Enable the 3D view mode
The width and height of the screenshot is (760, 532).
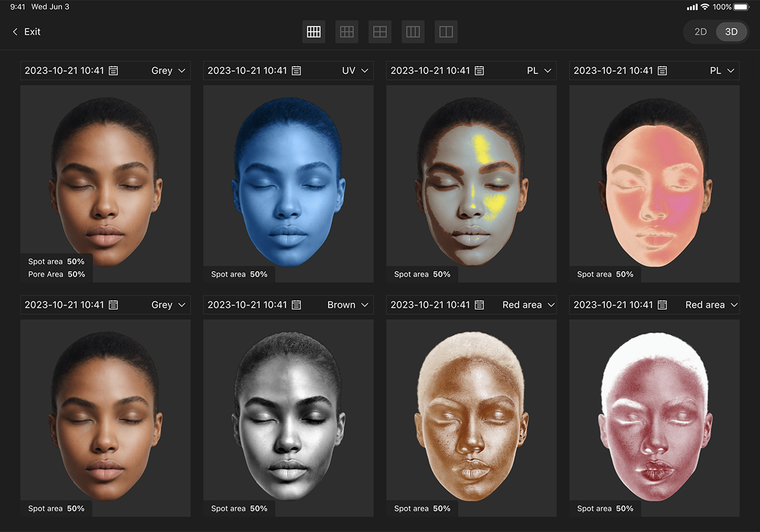point(731,32)
